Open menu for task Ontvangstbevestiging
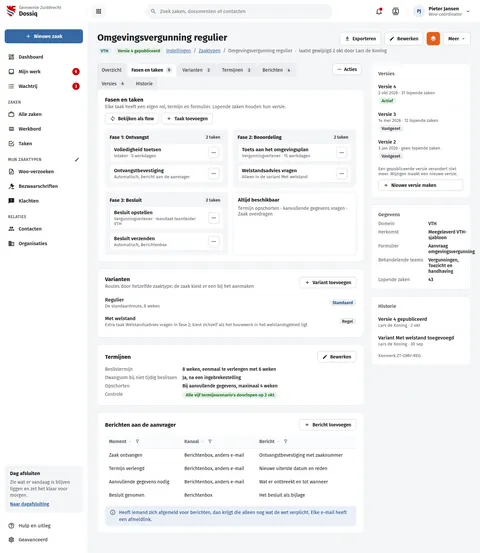 214,174
